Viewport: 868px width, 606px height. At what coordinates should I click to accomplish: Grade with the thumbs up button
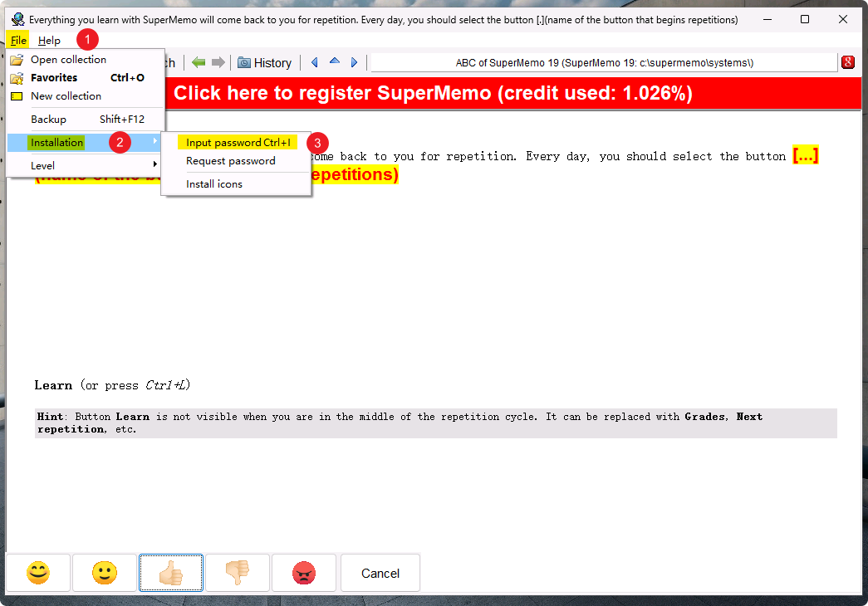point(171,573)
